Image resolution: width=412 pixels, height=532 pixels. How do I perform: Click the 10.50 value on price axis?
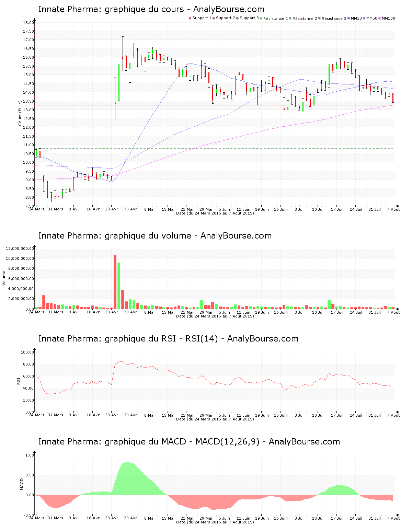pyautogui.click(x=28, y=154)
